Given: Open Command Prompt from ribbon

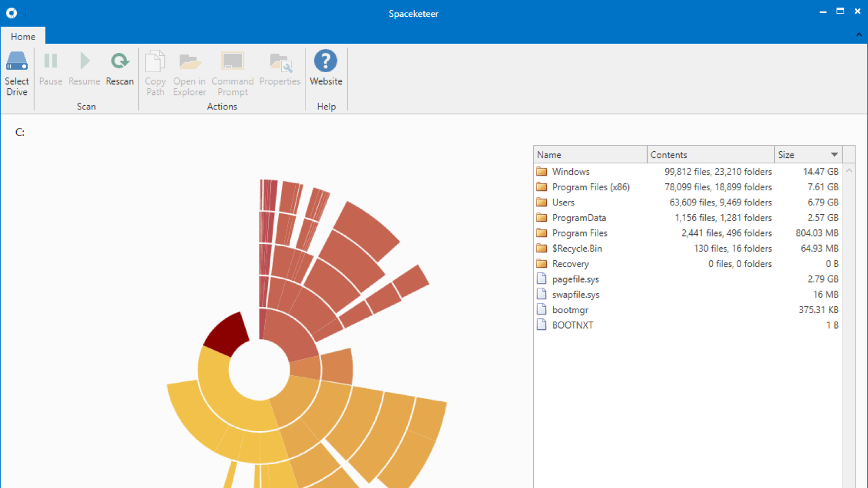Looking at the screenshot, I should [x=232, y=62].
